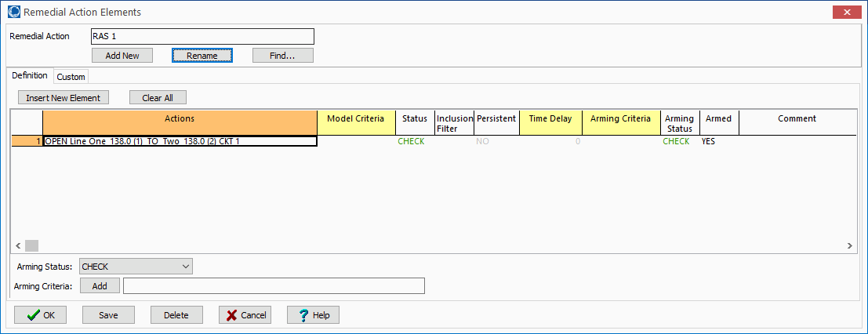The image size is (868, 334).
Task: Select the Definition tab
Action: (30, 76)
